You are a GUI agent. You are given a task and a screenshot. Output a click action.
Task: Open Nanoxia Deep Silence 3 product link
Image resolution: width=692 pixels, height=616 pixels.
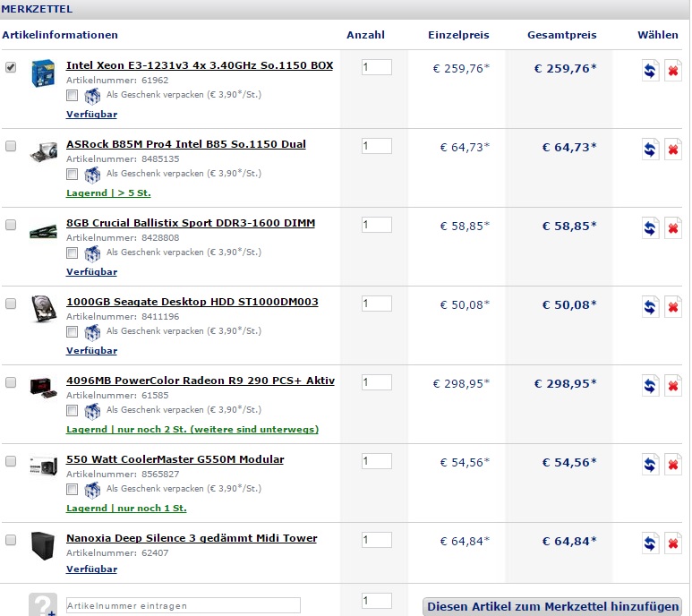coord(192,538)
